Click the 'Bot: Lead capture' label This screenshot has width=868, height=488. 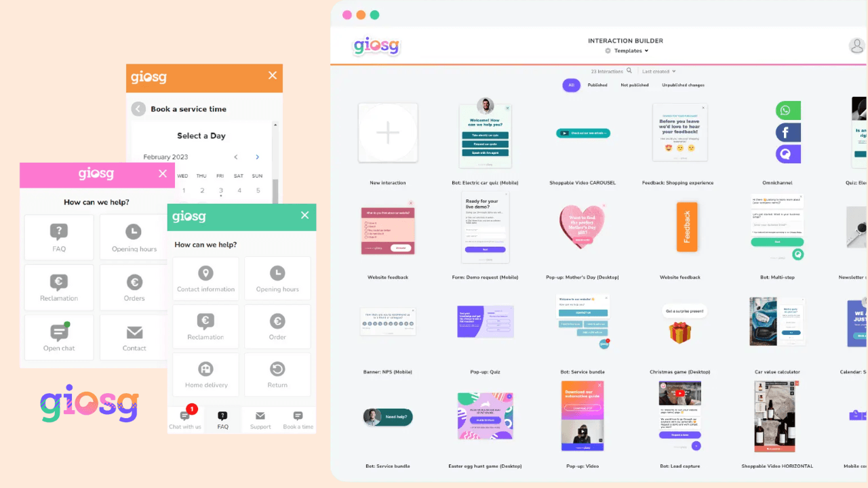(x=680, y=466)
